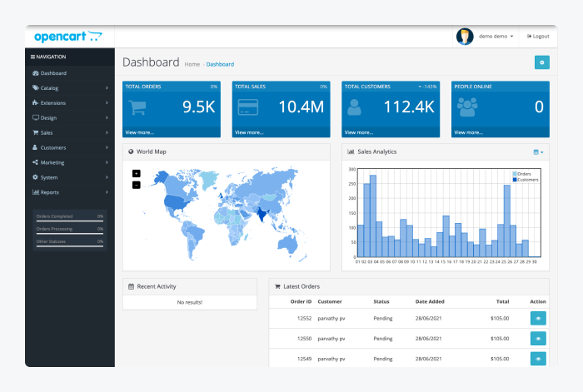View order 12552 with eye button
This screenshot has height=392, width=583.
pos(538,318)
